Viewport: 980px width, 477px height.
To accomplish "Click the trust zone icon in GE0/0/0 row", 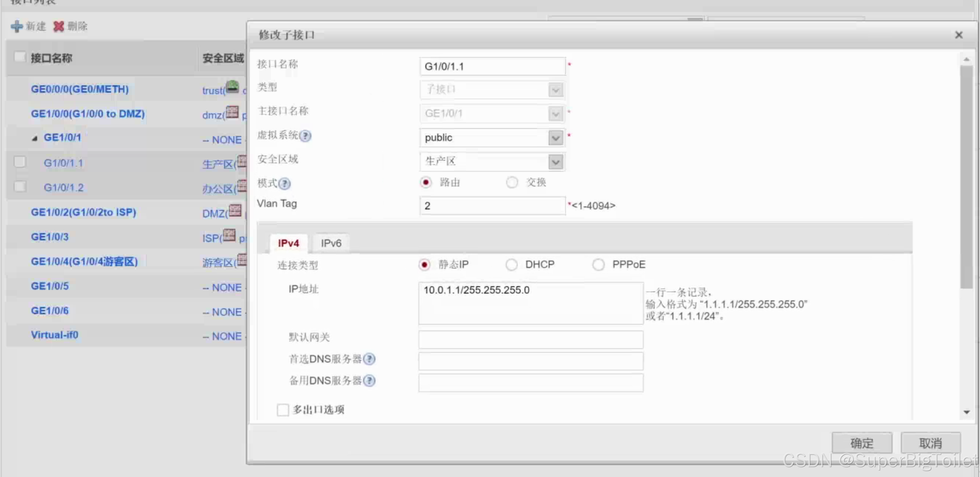I will (x=232, y=87).
